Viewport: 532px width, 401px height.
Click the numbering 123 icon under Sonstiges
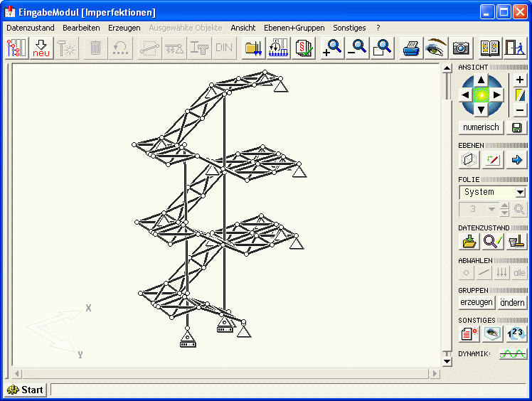516,332
